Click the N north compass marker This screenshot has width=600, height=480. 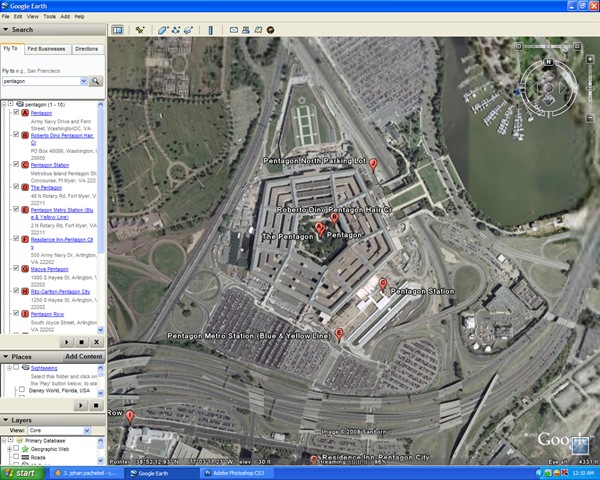pos(548,62)
